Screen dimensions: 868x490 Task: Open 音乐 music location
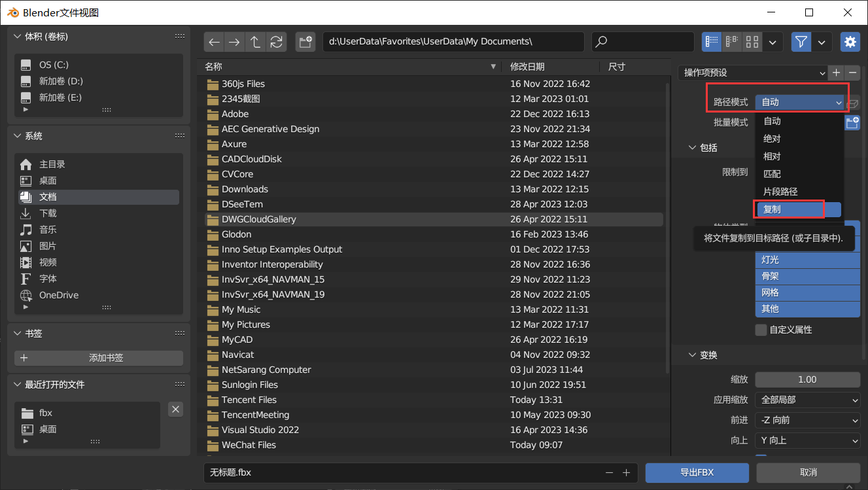pos(98,230)
